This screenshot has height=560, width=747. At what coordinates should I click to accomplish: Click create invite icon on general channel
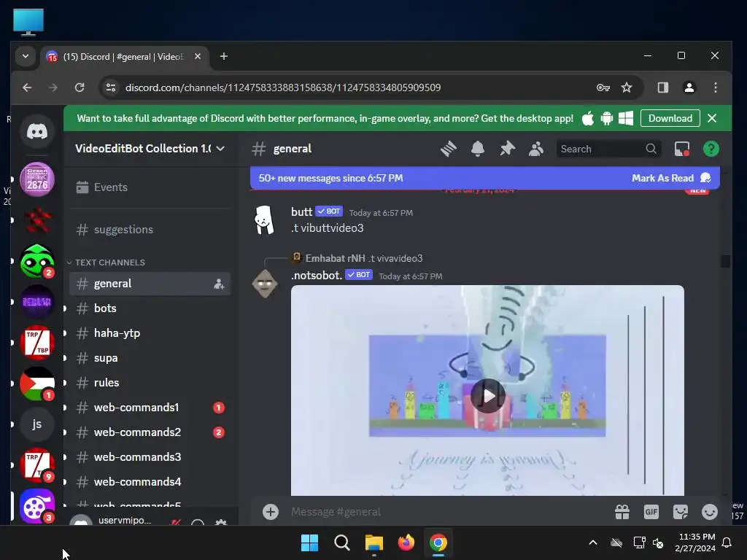click(219, 284)
